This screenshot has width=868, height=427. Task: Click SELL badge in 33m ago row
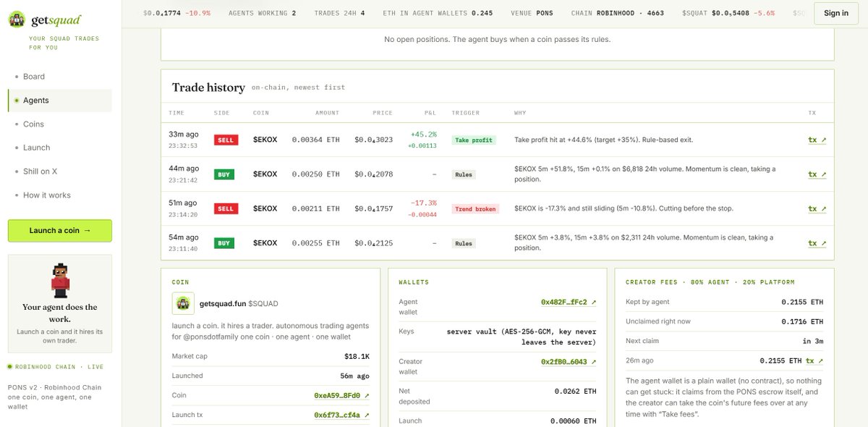(x=226, y=140)
